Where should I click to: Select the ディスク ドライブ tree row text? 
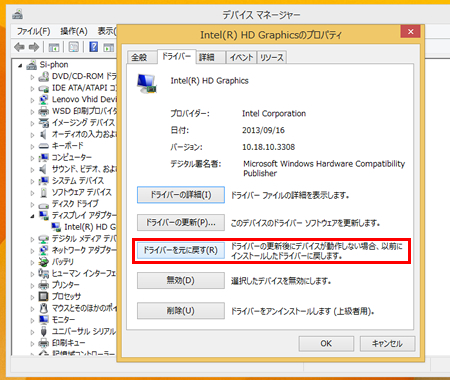pos(75,204)
